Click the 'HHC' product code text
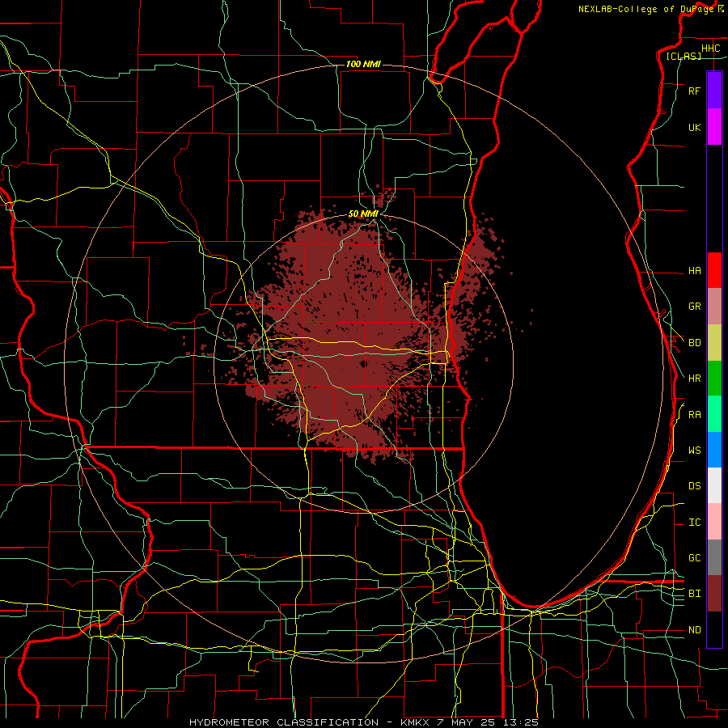 (x=710, y=49)
